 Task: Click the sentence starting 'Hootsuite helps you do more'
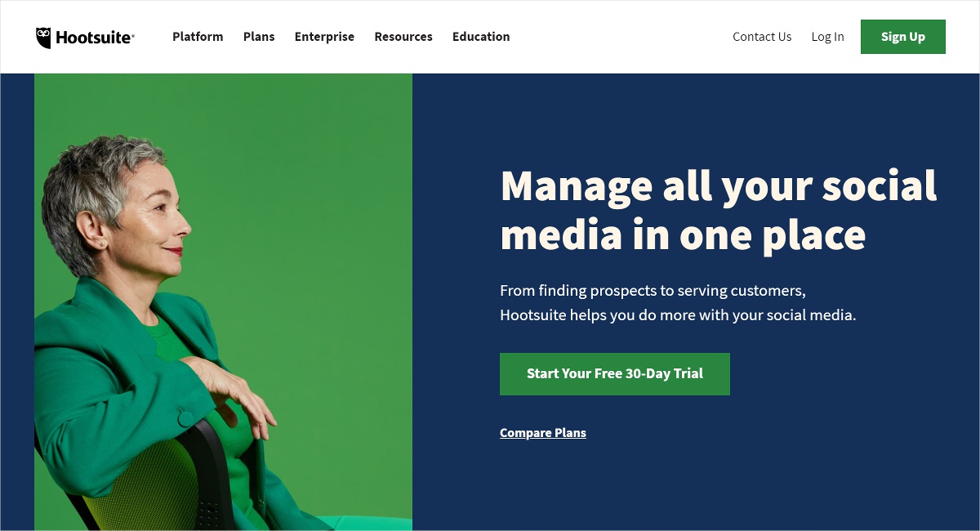pos(678,315)
